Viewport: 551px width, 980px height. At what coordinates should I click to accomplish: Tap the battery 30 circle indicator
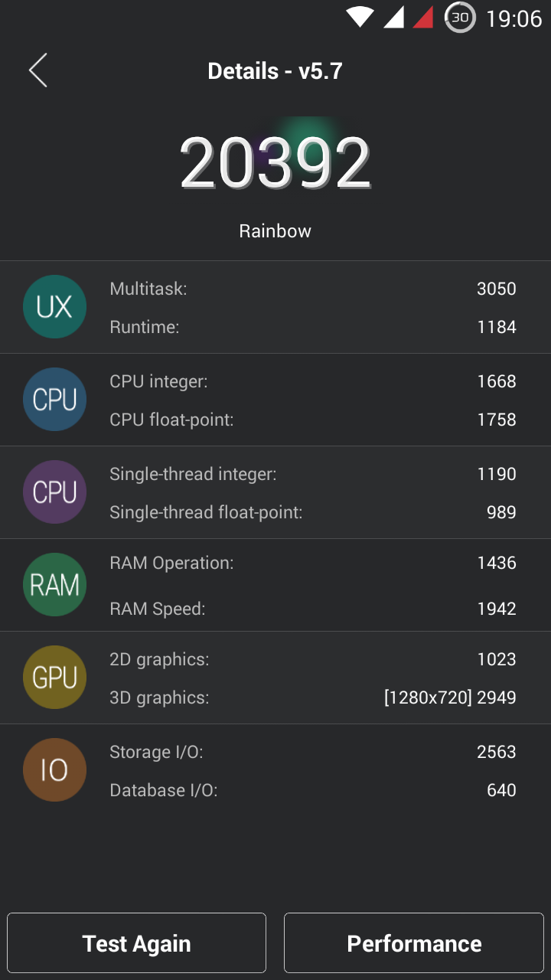[x=460, y=17]
